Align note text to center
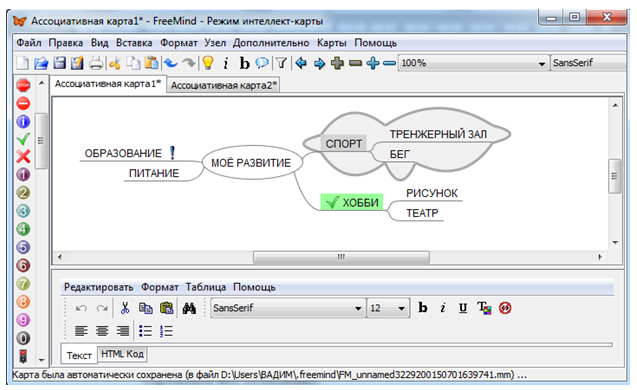 pos(102,331)
